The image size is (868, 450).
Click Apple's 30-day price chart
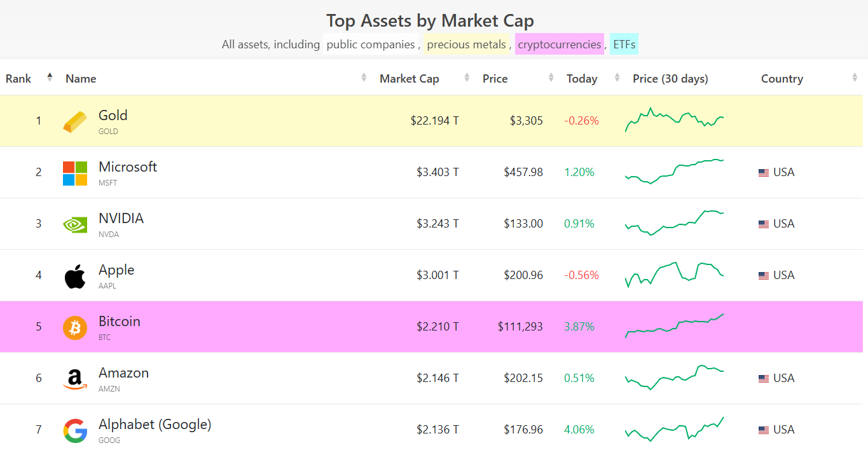(675, 275)
